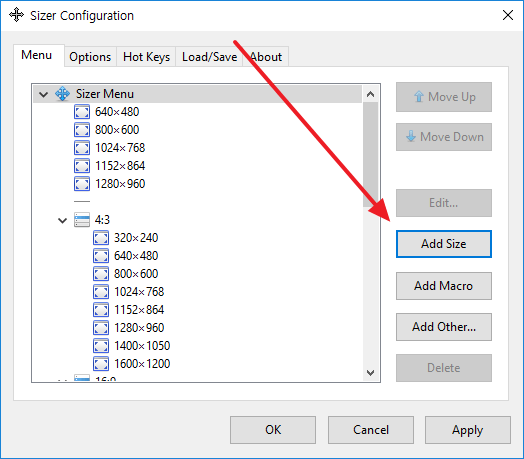Open the Options tab
This screenshot has height=459, width=524.
pos(90,57)
